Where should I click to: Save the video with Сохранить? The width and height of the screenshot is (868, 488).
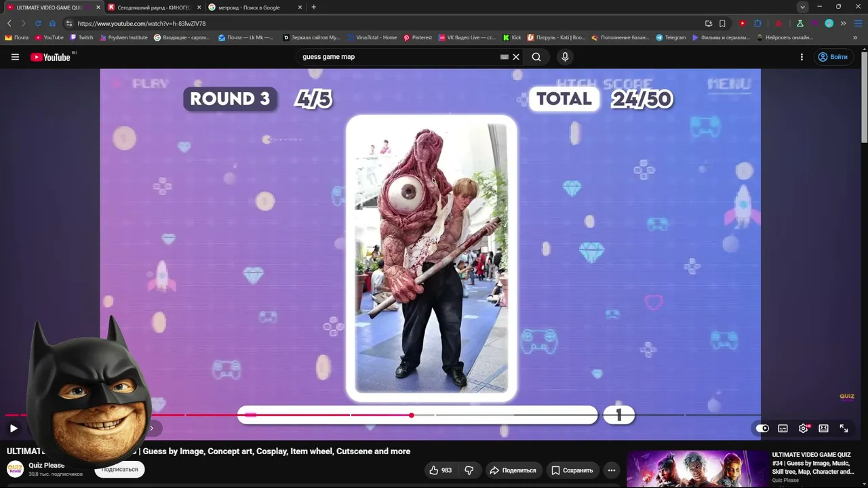point(572,470)
